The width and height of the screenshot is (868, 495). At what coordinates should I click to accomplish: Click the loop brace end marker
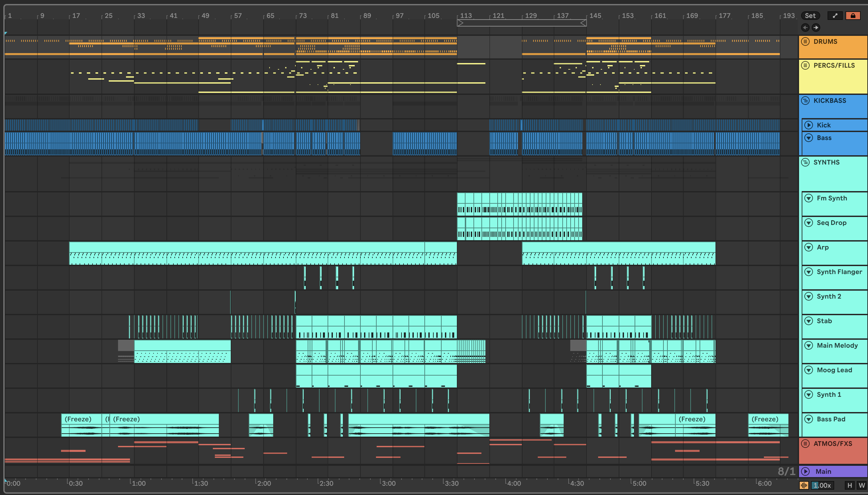[x=583, y=23]
